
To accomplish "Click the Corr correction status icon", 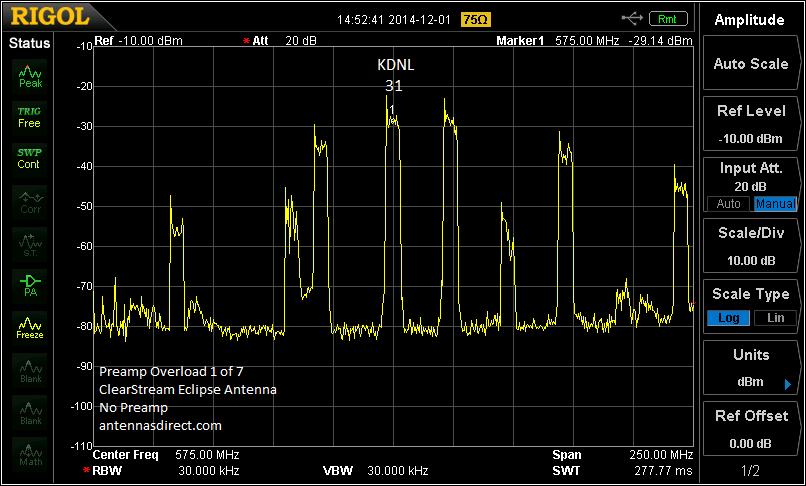I will (30, 202).
